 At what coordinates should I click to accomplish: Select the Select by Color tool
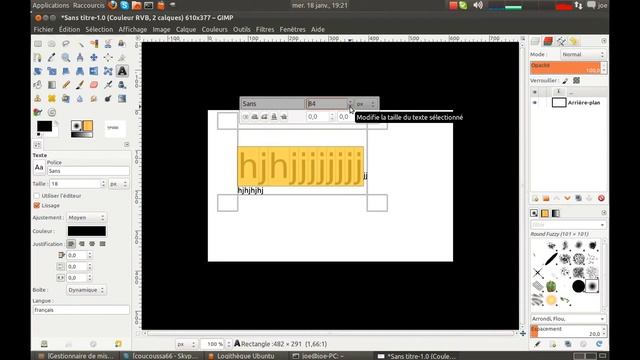94,44
